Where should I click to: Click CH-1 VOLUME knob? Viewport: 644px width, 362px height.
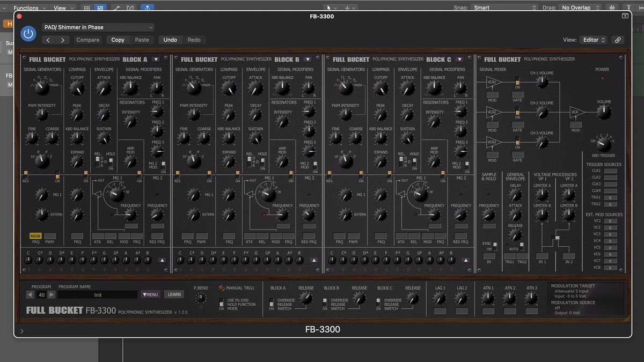point(542,82)
